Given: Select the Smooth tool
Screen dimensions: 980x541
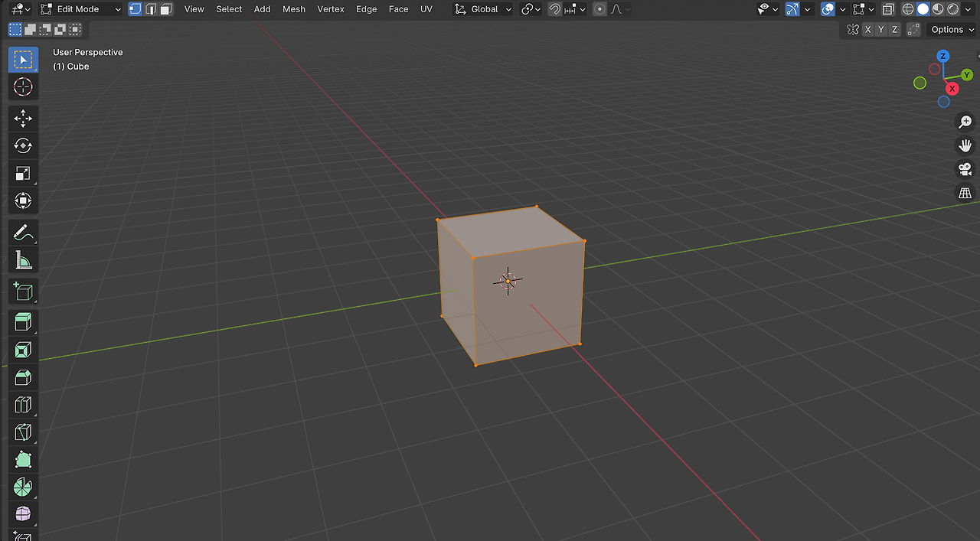Looking at the screenshot, I should (23, 514).
